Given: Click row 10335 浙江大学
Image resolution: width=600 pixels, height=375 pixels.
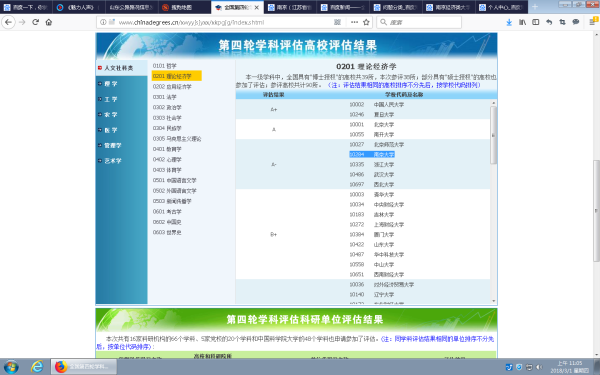Looking at the screenshot, I should click(x=372, y=165).
